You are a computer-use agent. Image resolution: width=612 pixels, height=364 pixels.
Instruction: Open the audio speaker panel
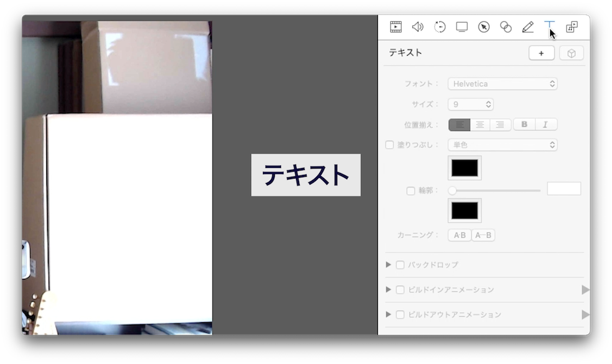click(418, 27)
